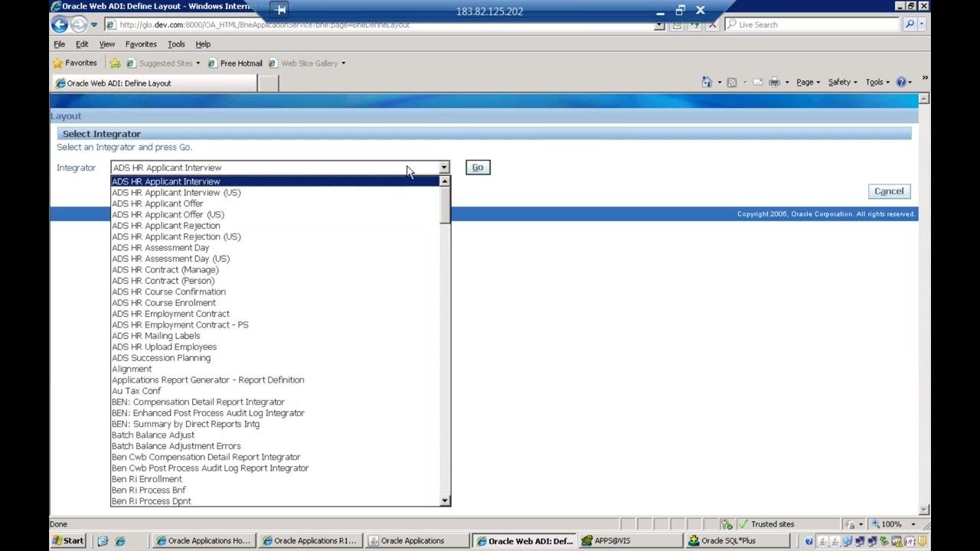Click the Favorites star button

coord(74,63)
